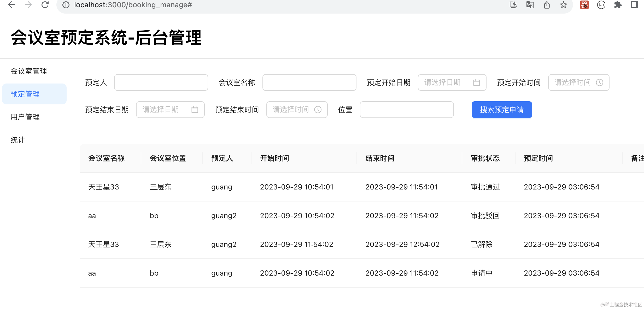Click the 搜索预定申请 button
644x309 pixels.
click(502, 110)
